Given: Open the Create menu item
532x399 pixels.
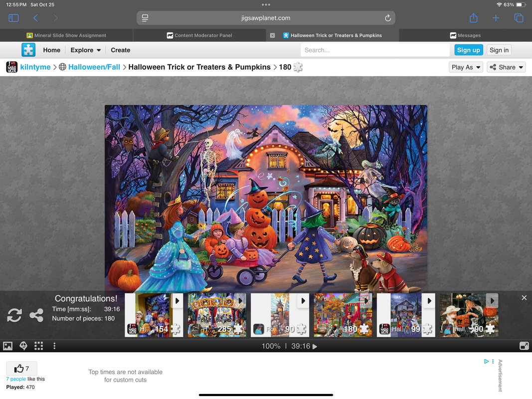Looking at the screenshot, I should point(121,50).
